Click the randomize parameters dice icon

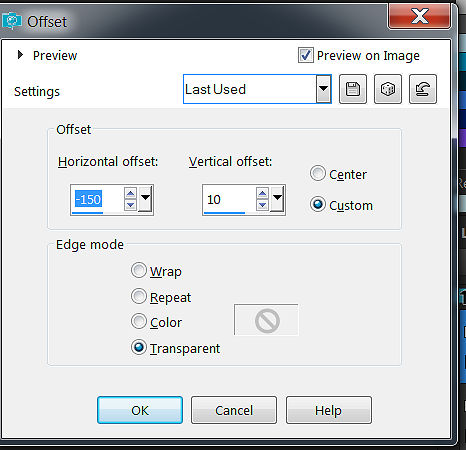click(x=388, y=89)
